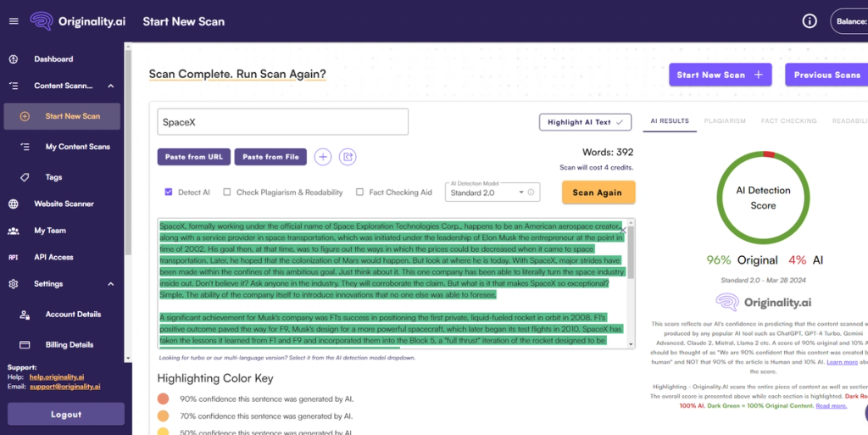This screenshot has width=868, height=435.
Task: Enable Check Plagiarism & Readability checkbox
Action: coord(227,192)
